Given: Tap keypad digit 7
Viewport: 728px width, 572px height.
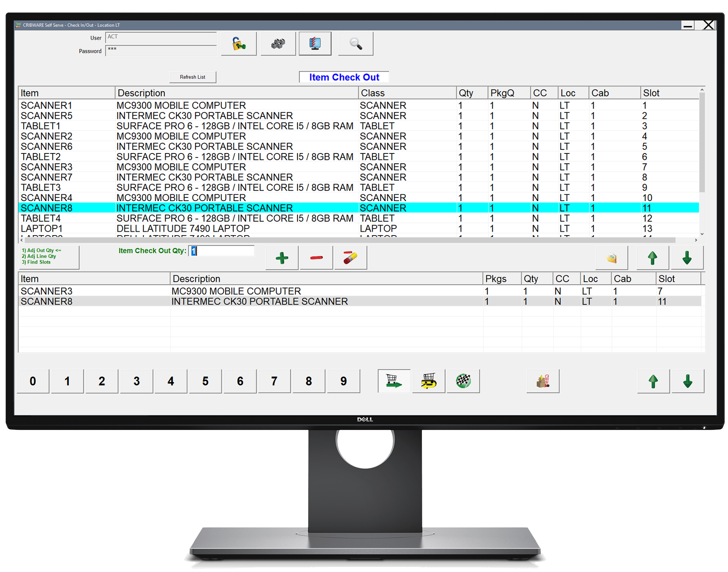Looking at the screenshot, I should [x=274, y=381].
